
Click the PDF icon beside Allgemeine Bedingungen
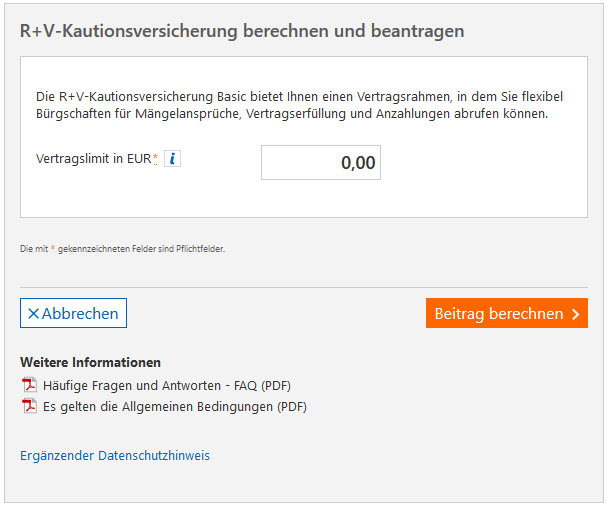tap(29, 406)
